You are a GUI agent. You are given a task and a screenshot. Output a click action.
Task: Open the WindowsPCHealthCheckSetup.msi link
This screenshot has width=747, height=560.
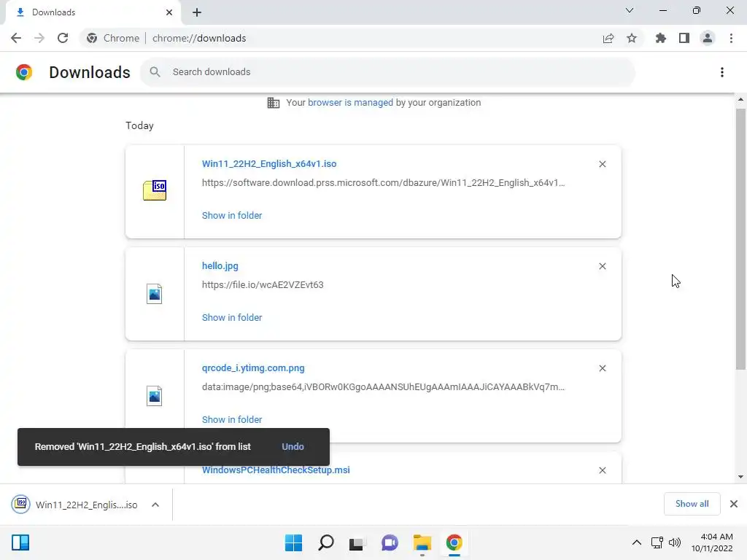coord(276,470)
